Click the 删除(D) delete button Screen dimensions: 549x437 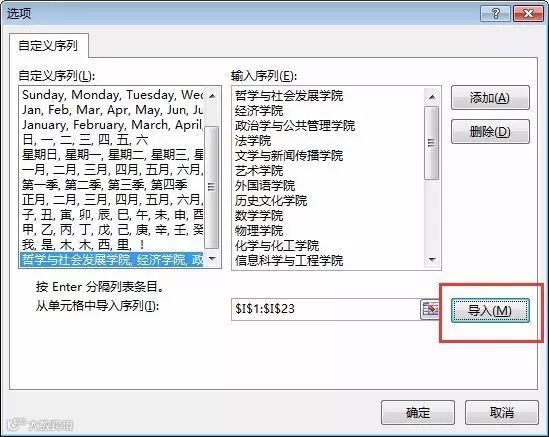coord(490,132)
